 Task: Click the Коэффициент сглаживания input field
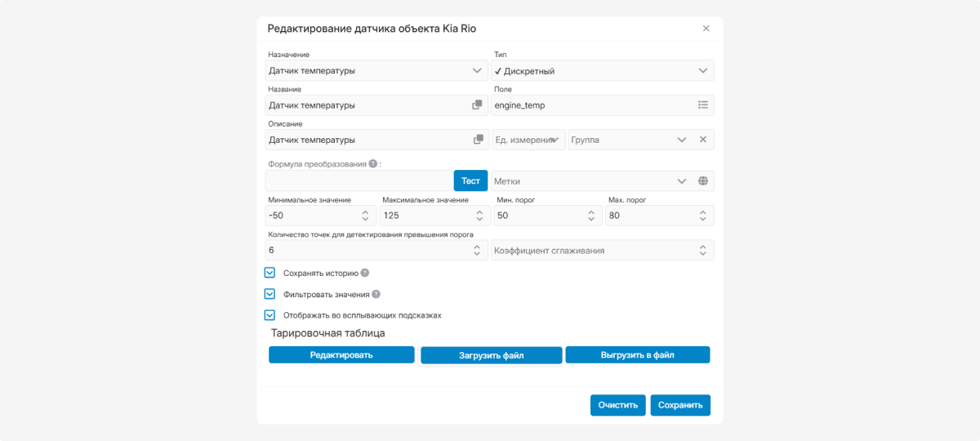point(592,250)
